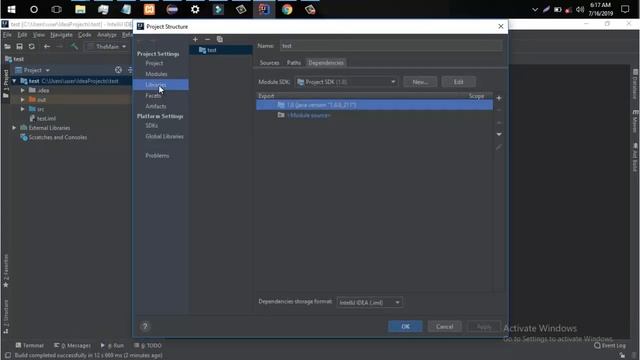Click New... SDK button
This screenshot has height=360, width=640.
click(x=420, y=82)
